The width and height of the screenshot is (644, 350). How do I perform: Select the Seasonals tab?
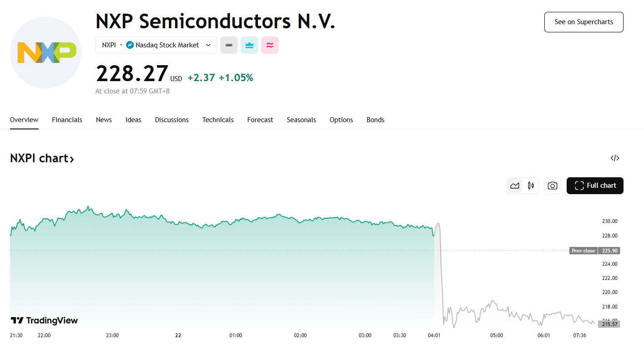pos(301,120)
